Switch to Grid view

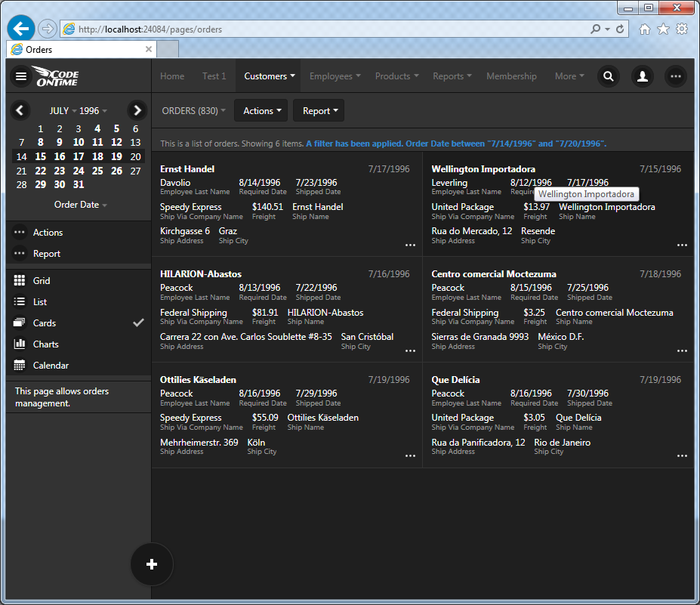click(x=79, y=281)
